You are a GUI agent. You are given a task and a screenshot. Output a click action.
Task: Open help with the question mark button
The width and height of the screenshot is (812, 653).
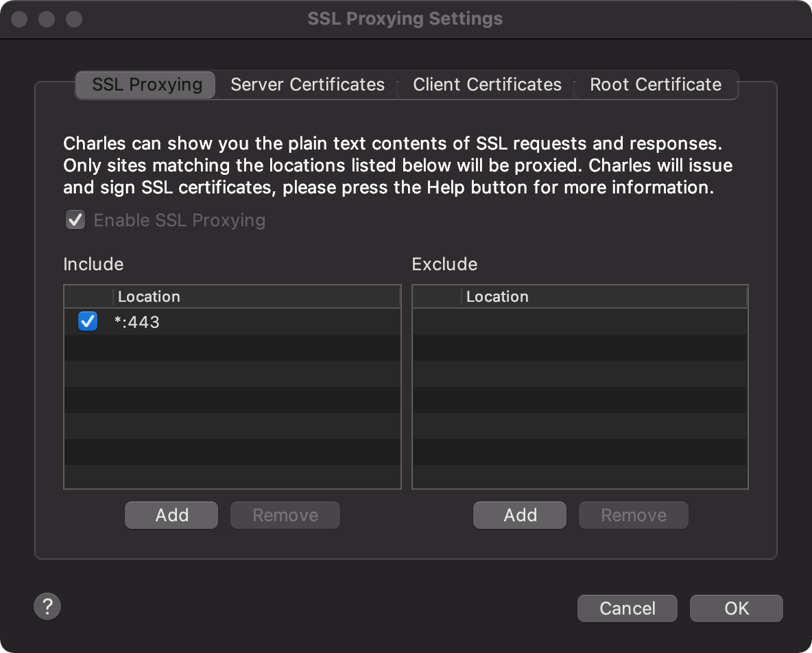(47, 606)
